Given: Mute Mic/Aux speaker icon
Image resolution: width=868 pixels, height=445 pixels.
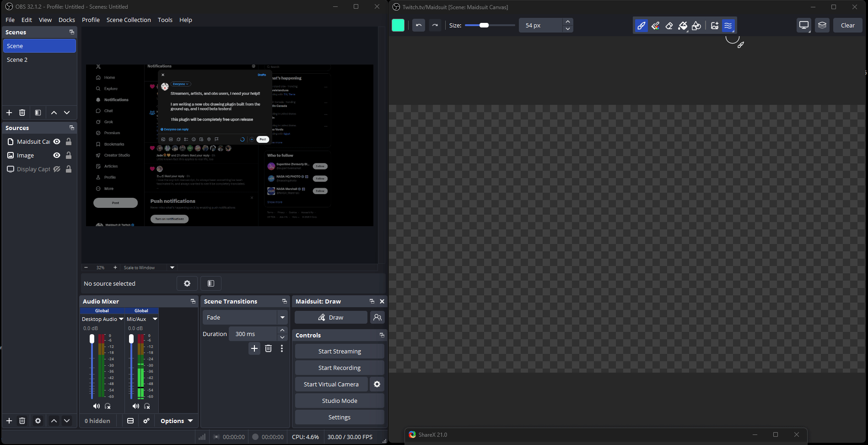Looking at the screenshot, I should (x=136, y=406).
